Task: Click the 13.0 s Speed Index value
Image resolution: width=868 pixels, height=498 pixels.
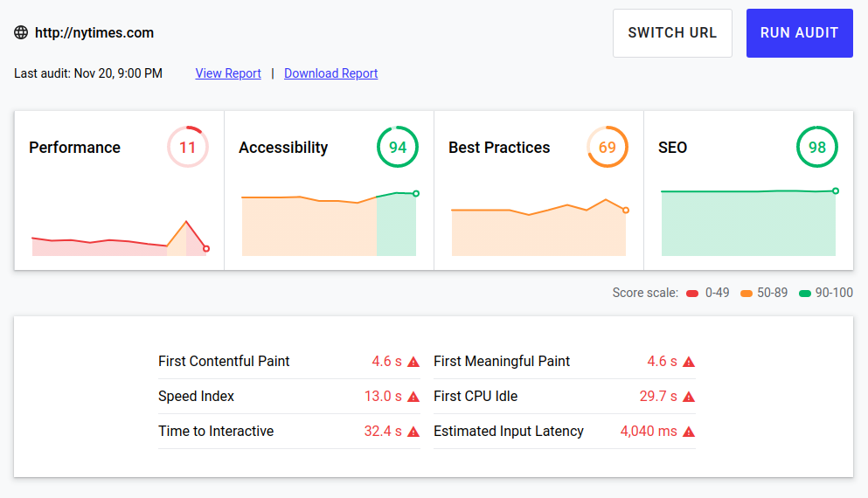Action: coord(383,396)
